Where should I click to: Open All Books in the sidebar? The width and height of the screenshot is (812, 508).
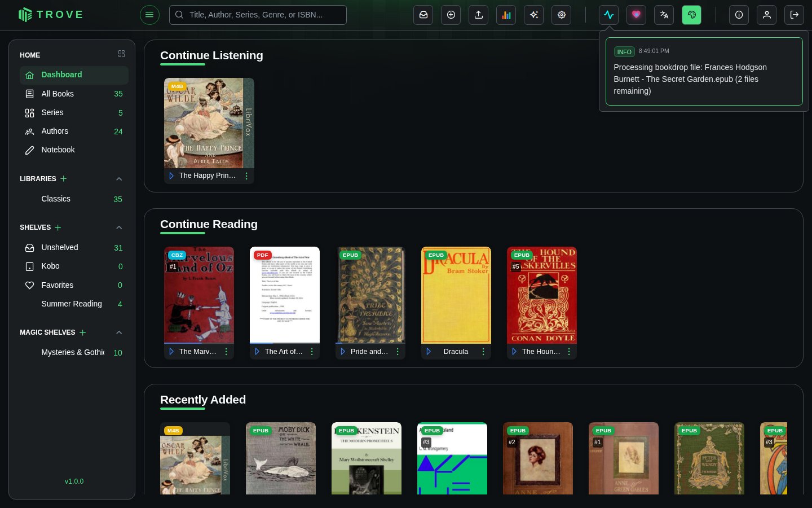click(74, 94)
